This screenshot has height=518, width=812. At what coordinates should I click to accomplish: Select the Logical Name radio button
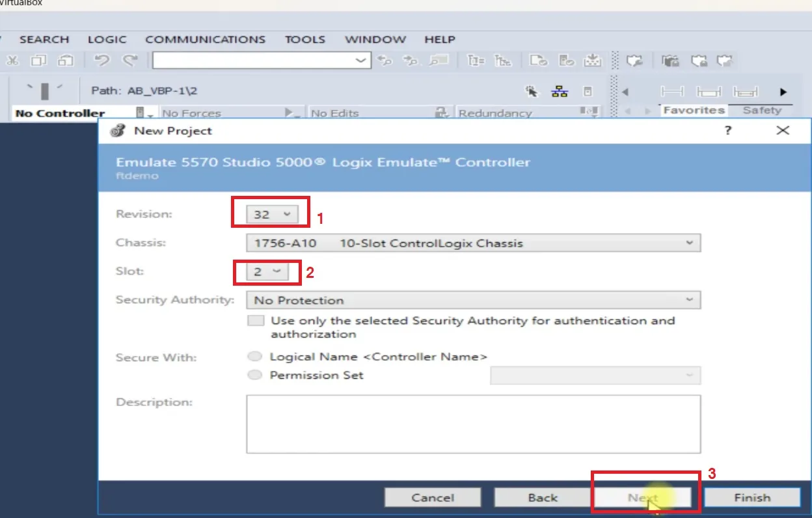coord(256,357)
